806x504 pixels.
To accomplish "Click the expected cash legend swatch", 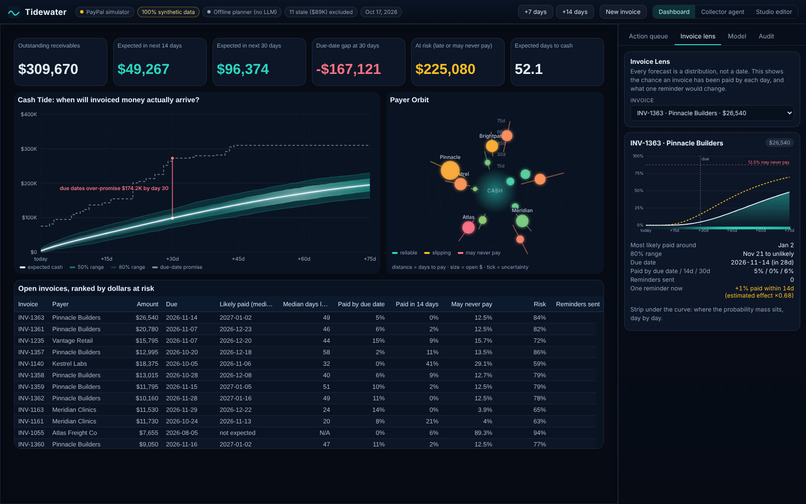I will point(23,267).
